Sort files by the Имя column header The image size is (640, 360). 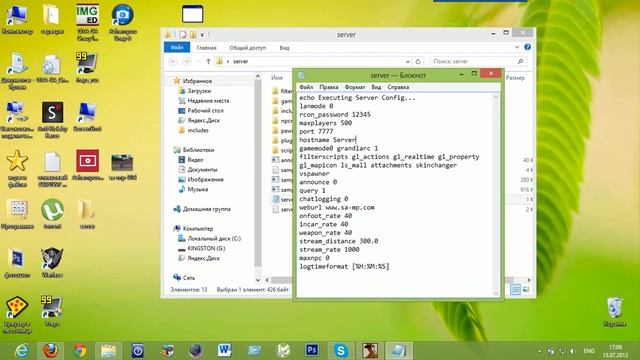point(277,78)
